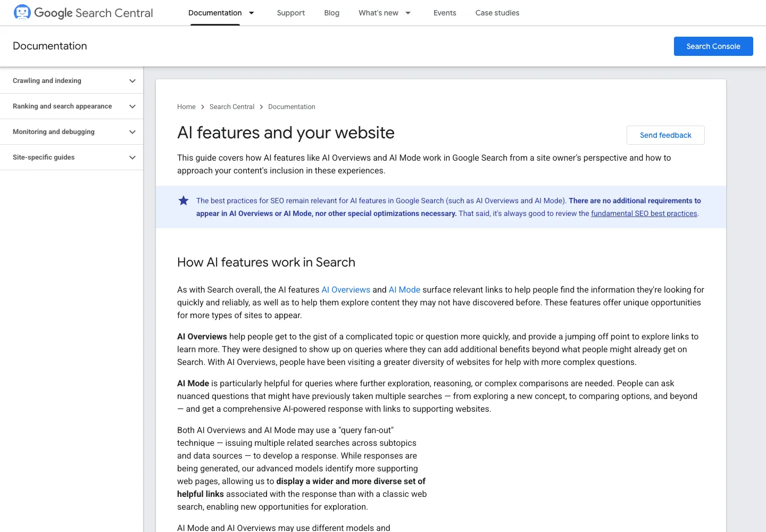
Task: Open the AI Mode link
Action: click(x=404, y=290)
